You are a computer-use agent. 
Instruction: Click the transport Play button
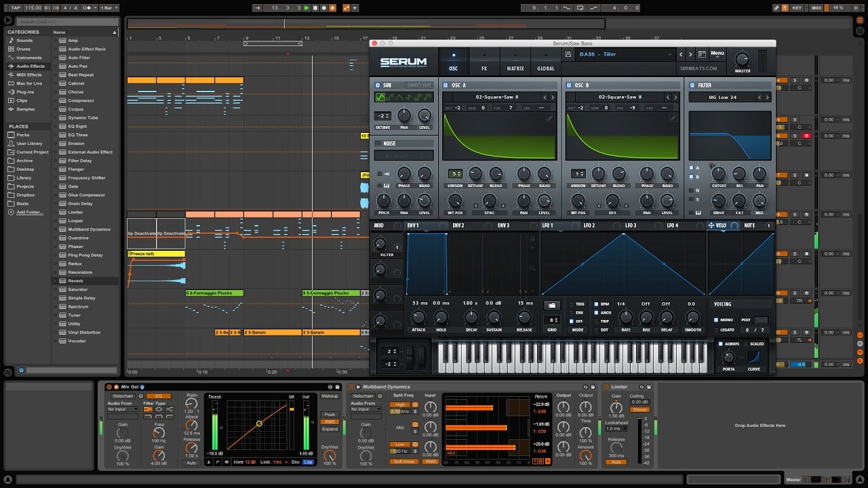pos(307,7)
